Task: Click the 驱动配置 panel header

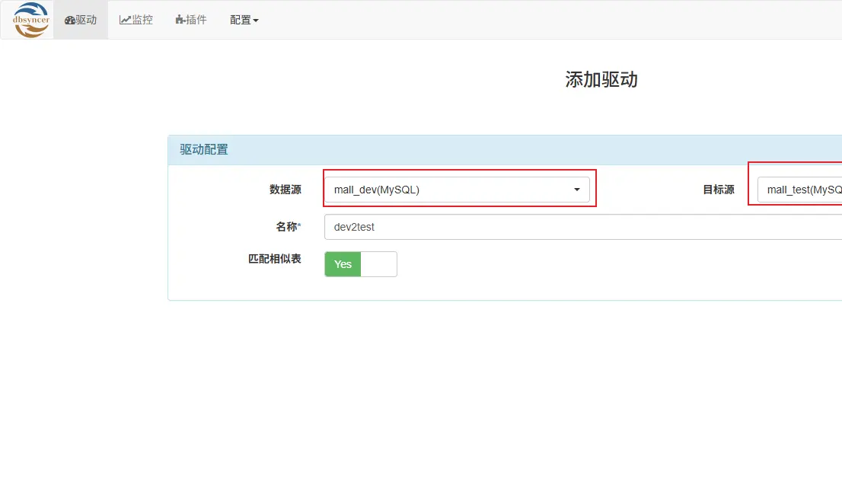Action: 206,150
